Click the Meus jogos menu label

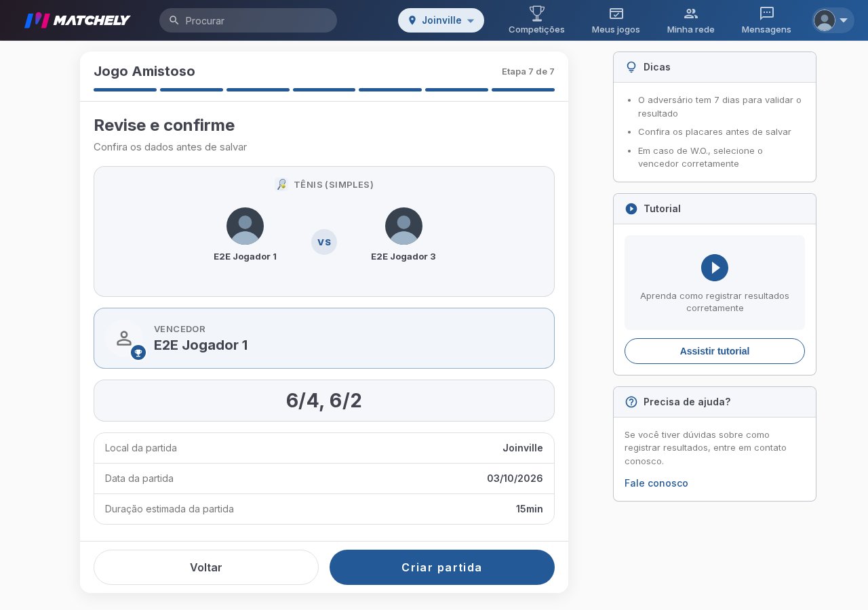click(616, 29)
